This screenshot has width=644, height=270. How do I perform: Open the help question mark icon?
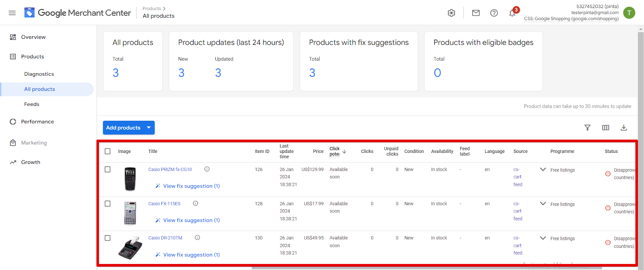tap(494, 13)
